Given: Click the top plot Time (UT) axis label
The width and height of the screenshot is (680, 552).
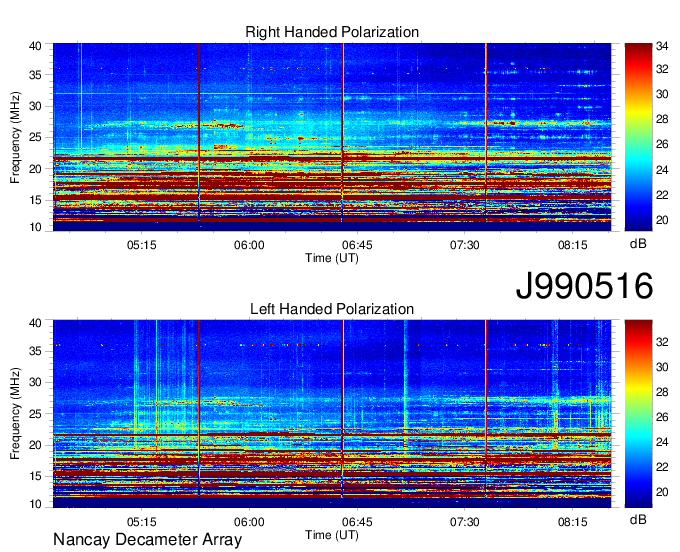Looking at the screenshot, I should (x=332, y=258).
